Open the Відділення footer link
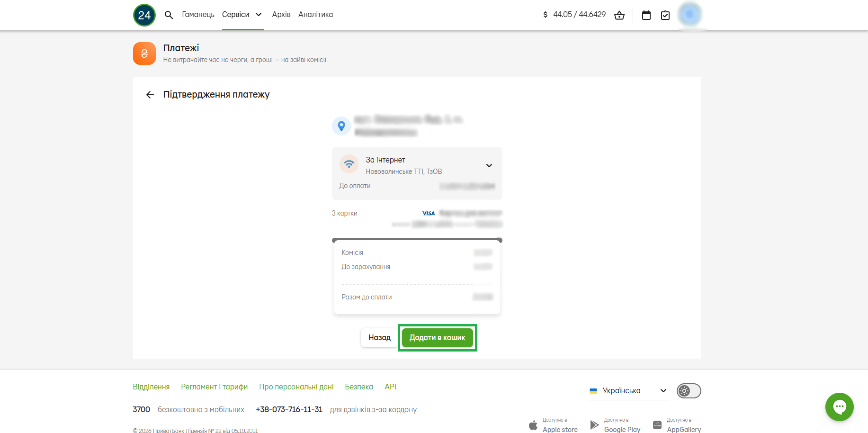 [x=151, y=387]
